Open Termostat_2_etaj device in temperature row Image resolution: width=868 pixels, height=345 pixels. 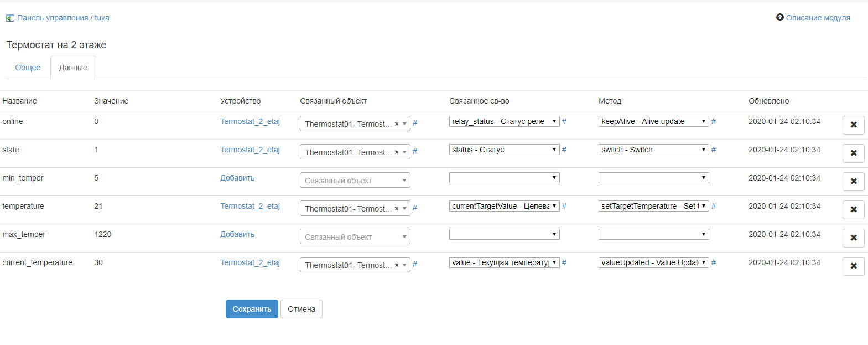coord(250,206)
